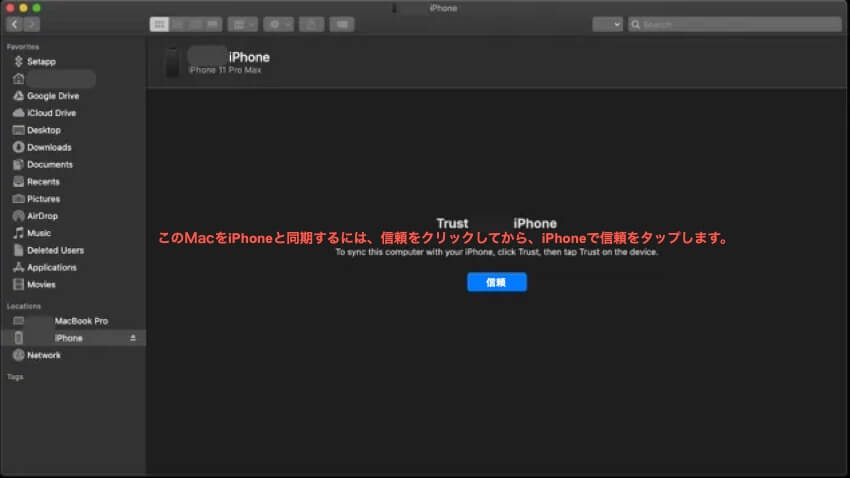Open Deleted Users folder in sidebar
The width and height of the screenshot is (850, 478).
tap(55, 250)
